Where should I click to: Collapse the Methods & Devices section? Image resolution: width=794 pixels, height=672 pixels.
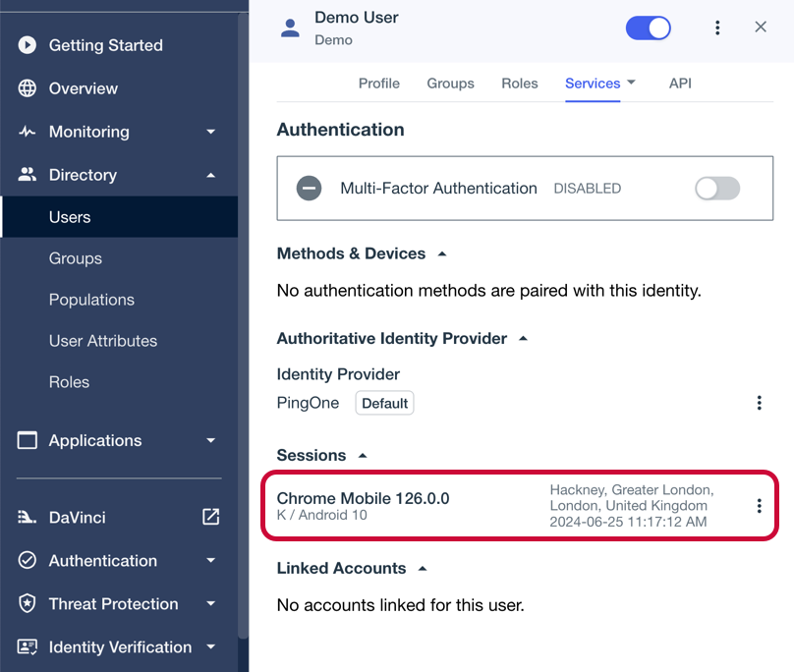click(442, 253)
